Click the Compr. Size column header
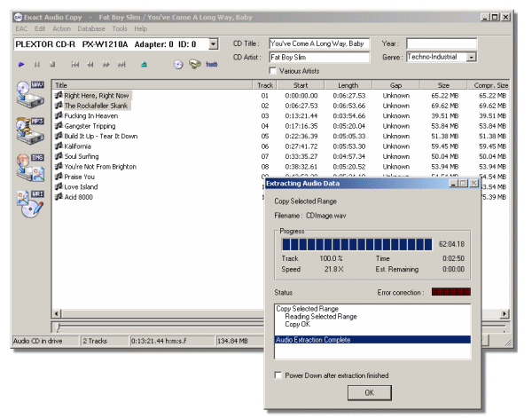 click(489, 85)
